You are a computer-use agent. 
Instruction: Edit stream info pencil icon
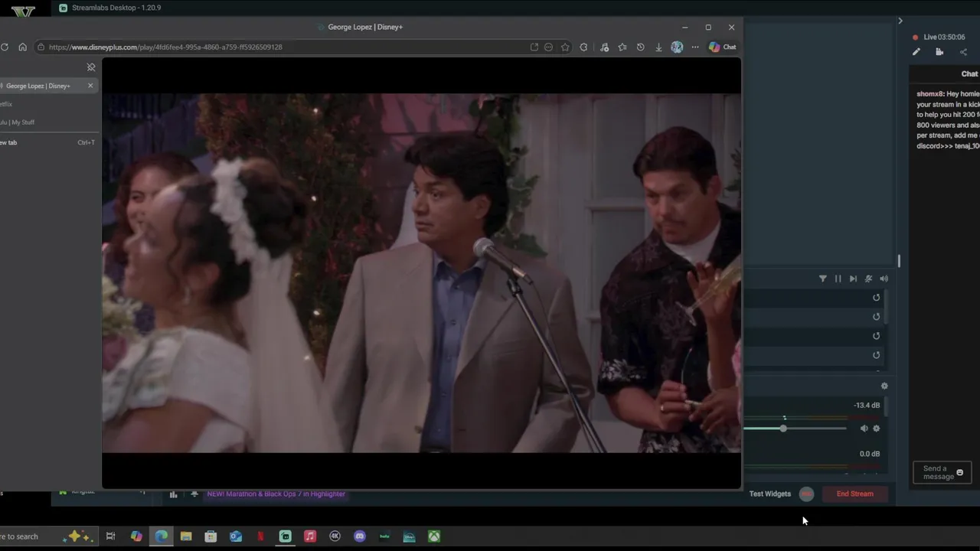(916, 52)
